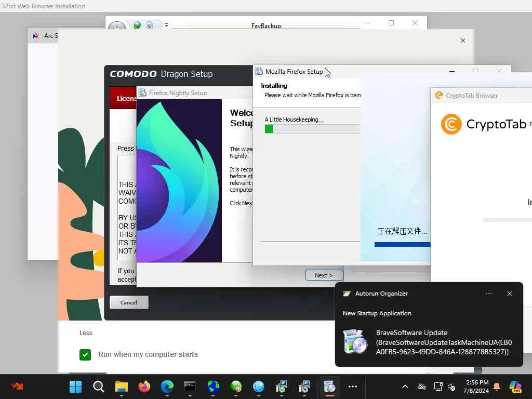
Task: Click the CryptoTab Browser title bar icon
Action: pos(439,96)
